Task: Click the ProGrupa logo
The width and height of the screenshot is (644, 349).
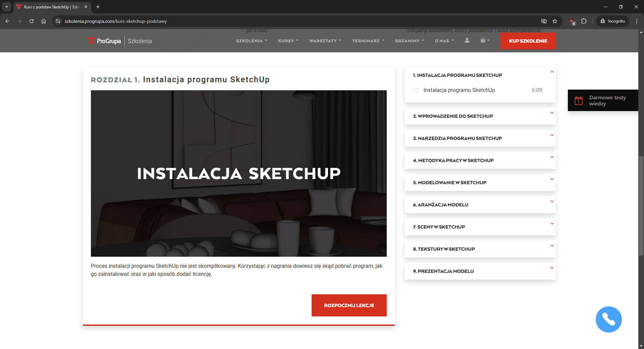Action: tap(104, 41)
